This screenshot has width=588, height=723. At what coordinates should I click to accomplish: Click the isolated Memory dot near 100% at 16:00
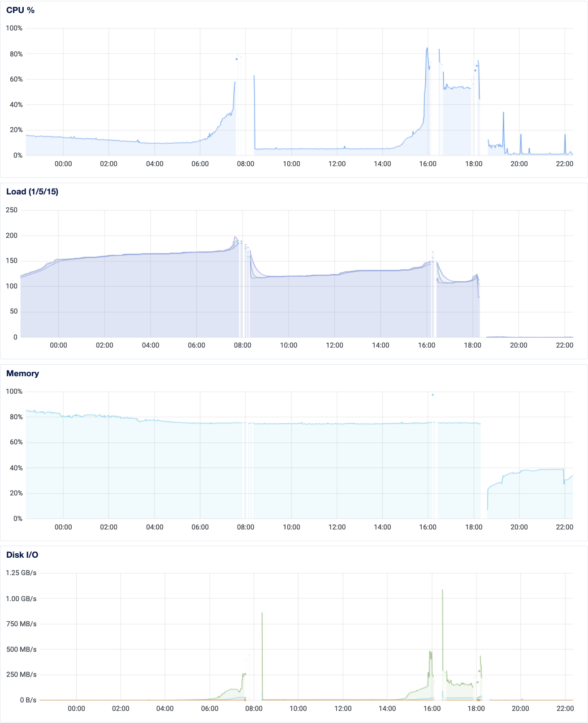pos(432,395)
